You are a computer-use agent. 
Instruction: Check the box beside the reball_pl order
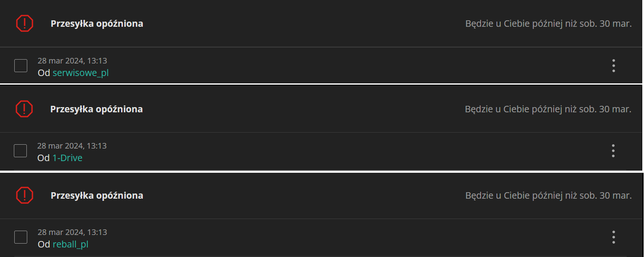[x=21, y=237]
